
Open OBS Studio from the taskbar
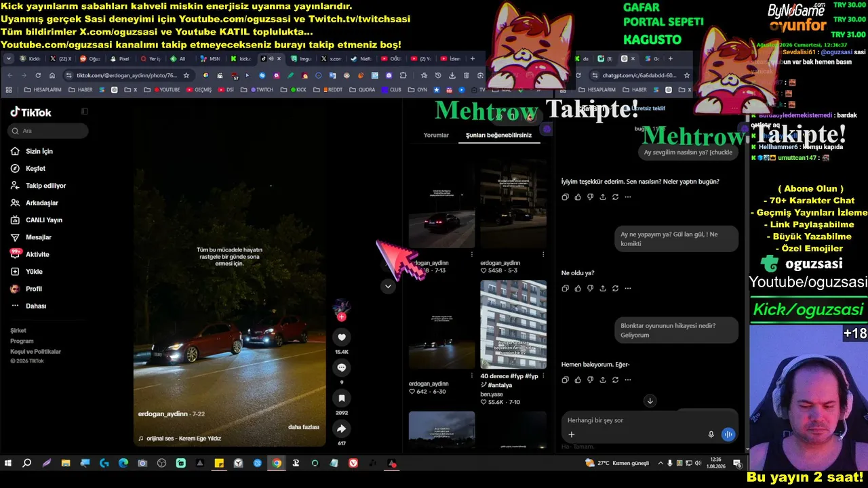point(161,464)
